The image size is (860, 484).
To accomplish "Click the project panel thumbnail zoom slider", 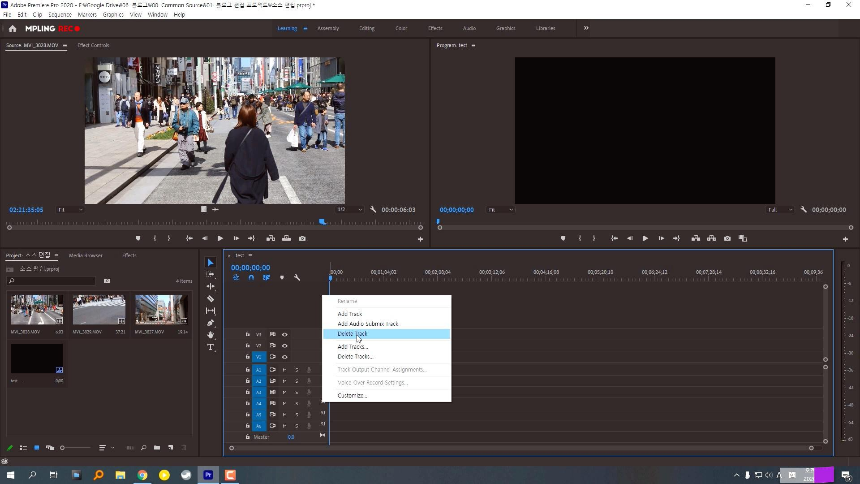I will [64, 447].
